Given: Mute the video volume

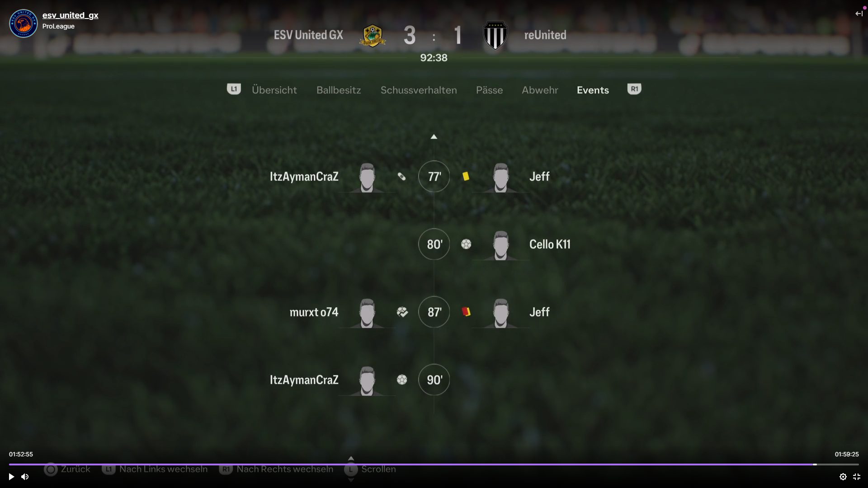Looking at the screenshot, I should (x=25, y=477).
